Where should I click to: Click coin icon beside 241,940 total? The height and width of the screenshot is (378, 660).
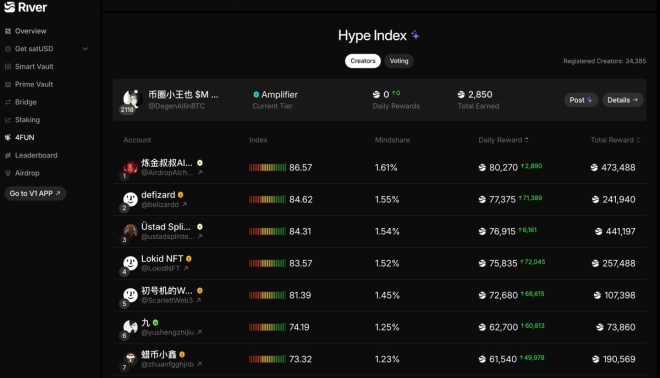[595, 200]
